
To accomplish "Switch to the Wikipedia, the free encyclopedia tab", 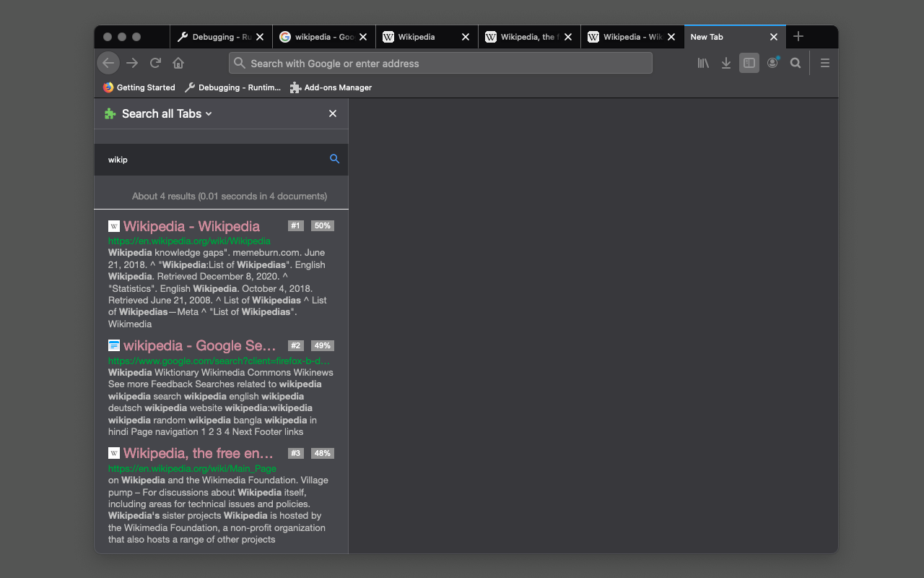I will pos(529,37).
